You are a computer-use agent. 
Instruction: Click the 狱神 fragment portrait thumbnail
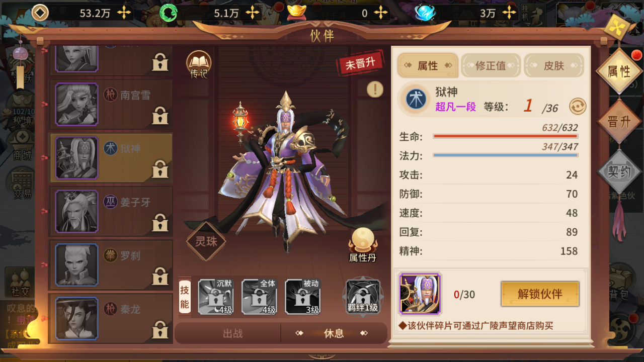pos(420,294)
